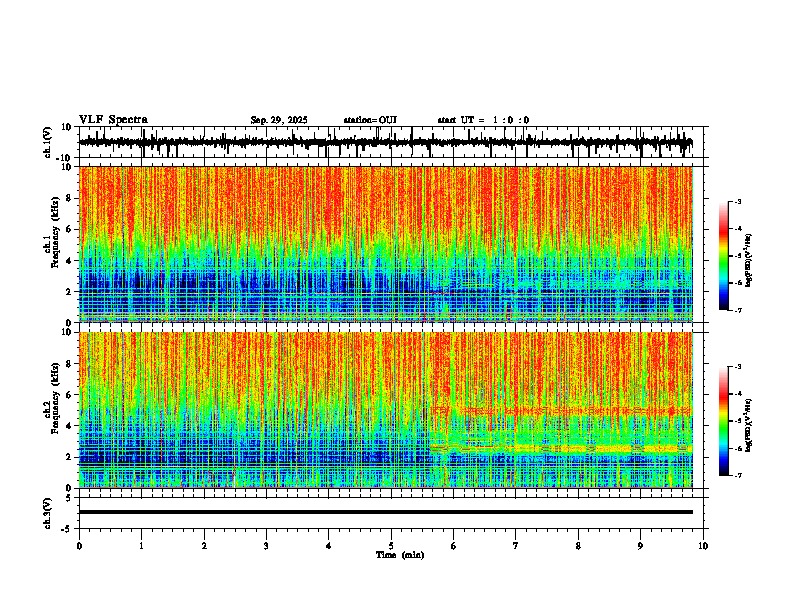The width and height of the screenshot is (792, 612).
Task: Click the log(PSD) label beside ch.2 color bar
Action: tap(748, 425)
